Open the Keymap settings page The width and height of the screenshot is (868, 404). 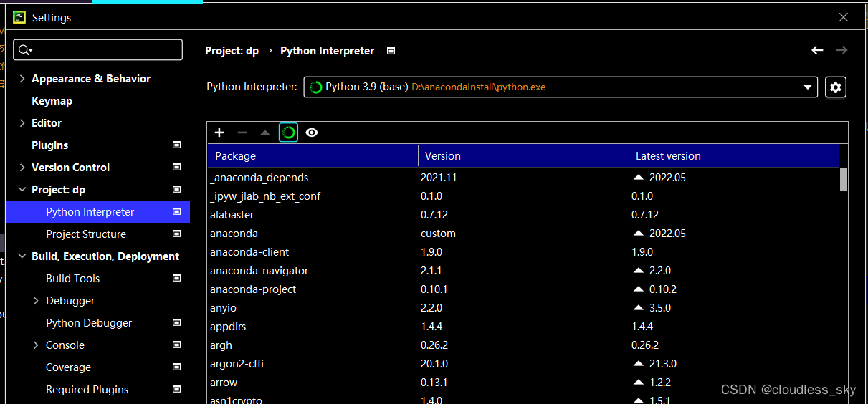(52, 101)
